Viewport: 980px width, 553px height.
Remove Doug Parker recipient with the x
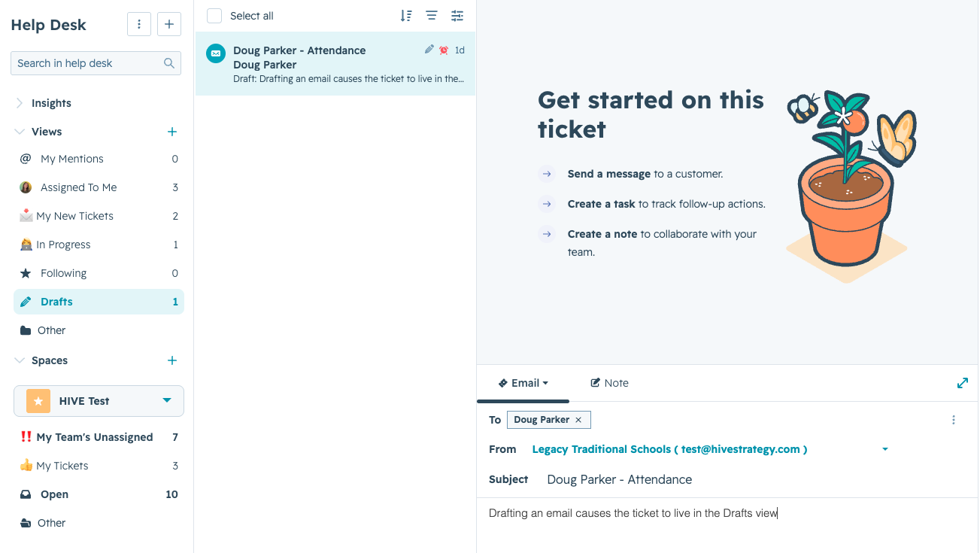point(578,420)
